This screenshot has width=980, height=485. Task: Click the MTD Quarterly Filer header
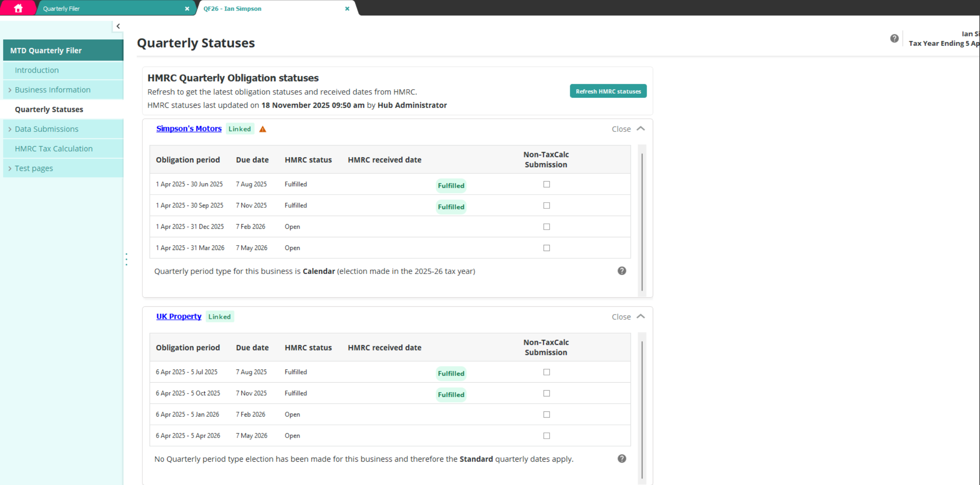click(63, 50)
